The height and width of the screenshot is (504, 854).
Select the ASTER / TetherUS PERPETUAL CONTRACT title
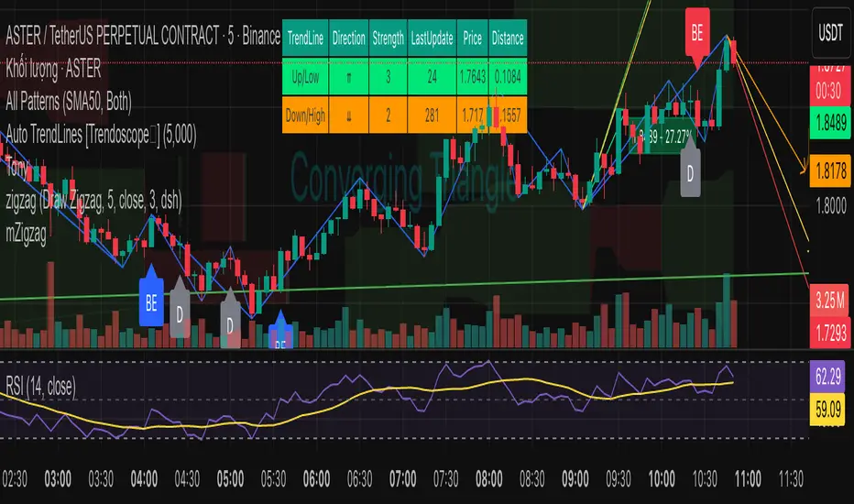coord(143,37)
